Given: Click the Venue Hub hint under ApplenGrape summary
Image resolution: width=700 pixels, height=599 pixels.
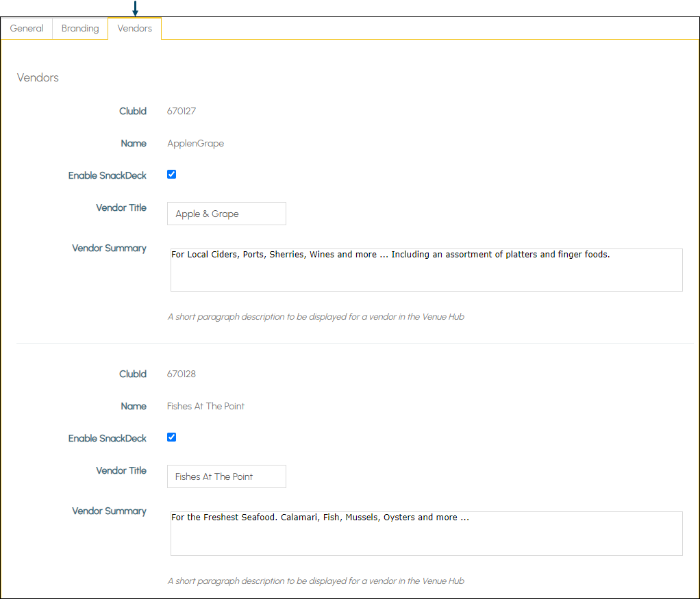Looking at the screenshot, I should tap(316, 317).
